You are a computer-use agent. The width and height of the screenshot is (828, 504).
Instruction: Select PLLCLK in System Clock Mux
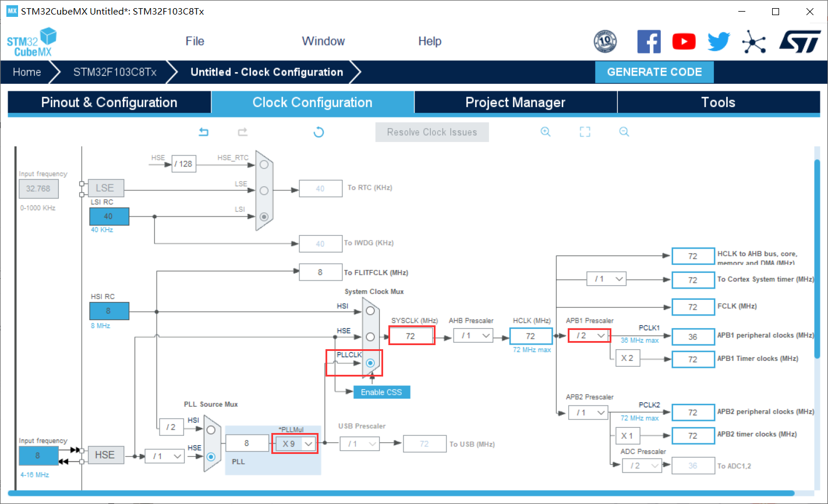[370, 363]
